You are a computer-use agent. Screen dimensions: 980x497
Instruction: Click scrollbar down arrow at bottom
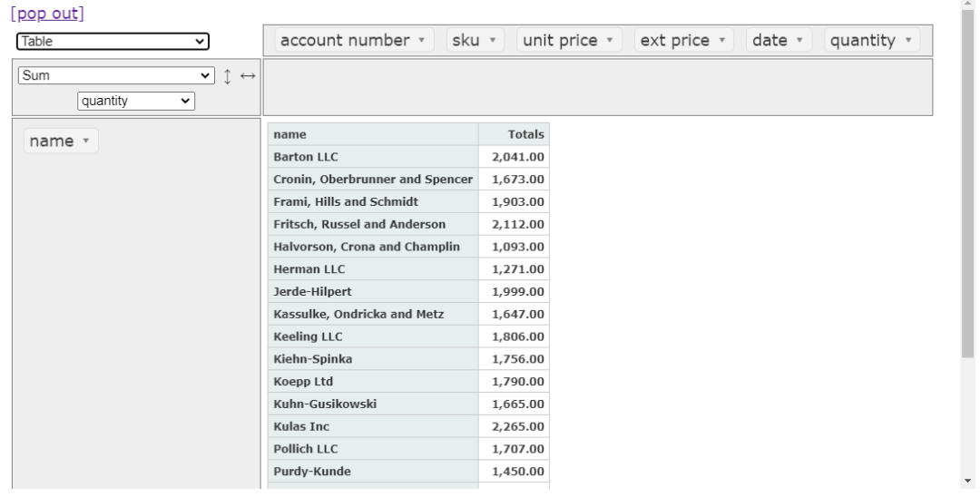pos(968,482)
